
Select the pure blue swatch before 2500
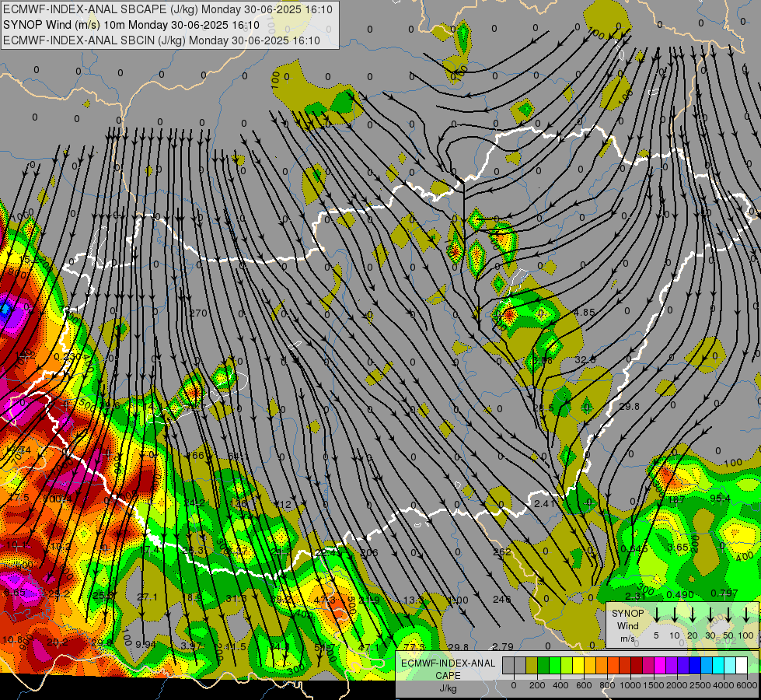tap(695, 665)
